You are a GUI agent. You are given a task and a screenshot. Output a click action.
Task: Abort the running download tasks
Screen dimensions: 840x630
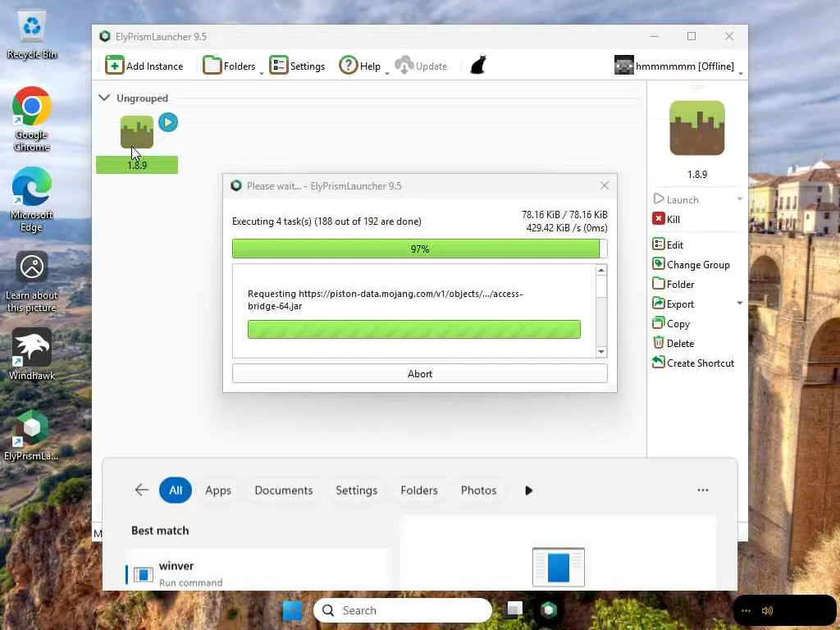click(419, 373)
